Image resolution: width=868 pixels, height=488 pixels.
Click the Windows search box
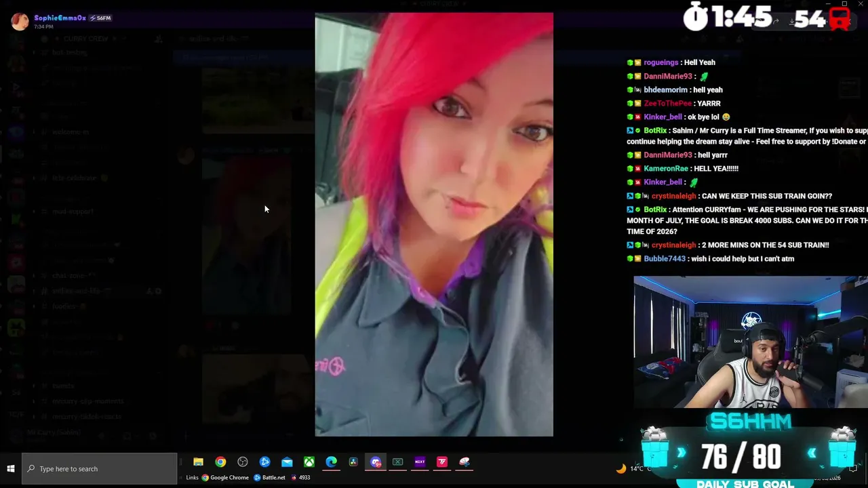click(100, 469)
